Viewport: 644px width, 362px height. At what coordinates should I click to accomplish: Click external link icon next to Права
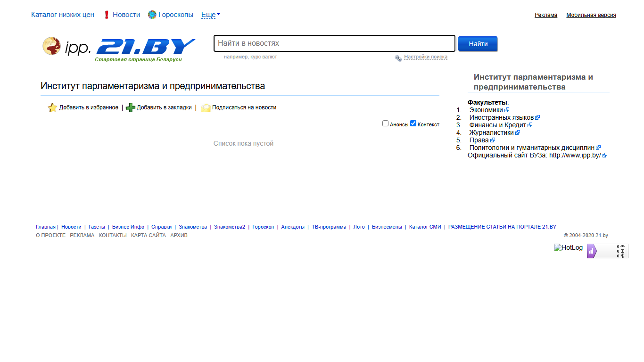coord(493,140)
